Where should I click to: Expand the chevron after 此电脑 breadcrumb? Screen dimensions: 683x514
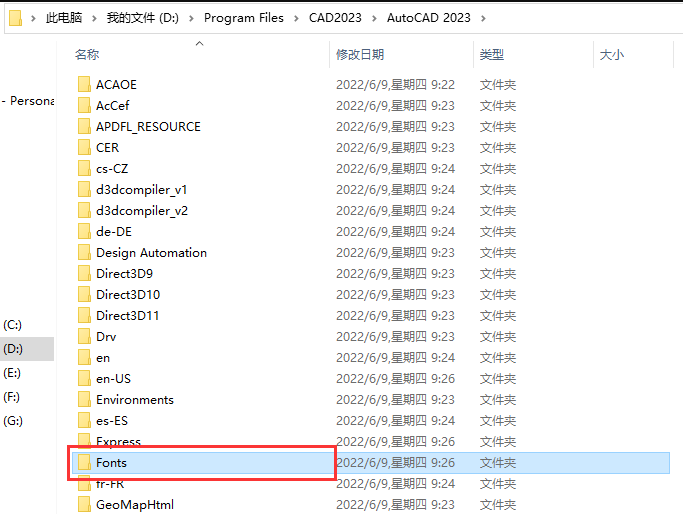pos(94,18)
